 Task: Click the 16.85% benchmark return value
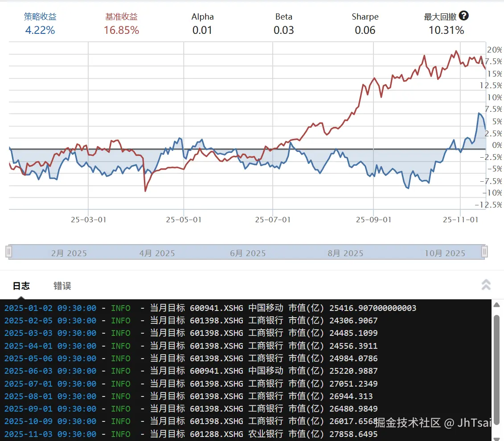121,30
